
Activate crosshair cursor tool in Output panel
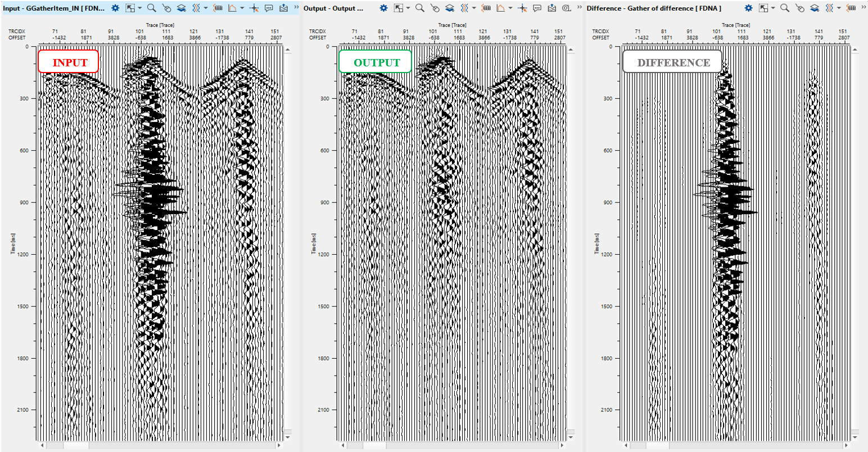[x=523, y=8]
